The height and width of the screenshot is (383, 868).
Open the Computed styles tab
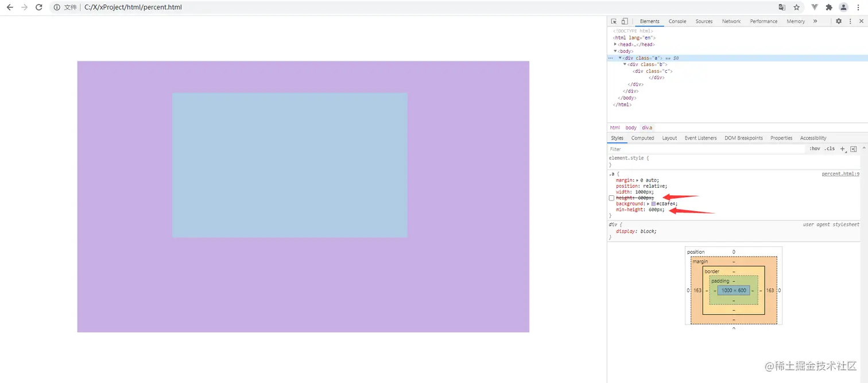click(642, 138)
